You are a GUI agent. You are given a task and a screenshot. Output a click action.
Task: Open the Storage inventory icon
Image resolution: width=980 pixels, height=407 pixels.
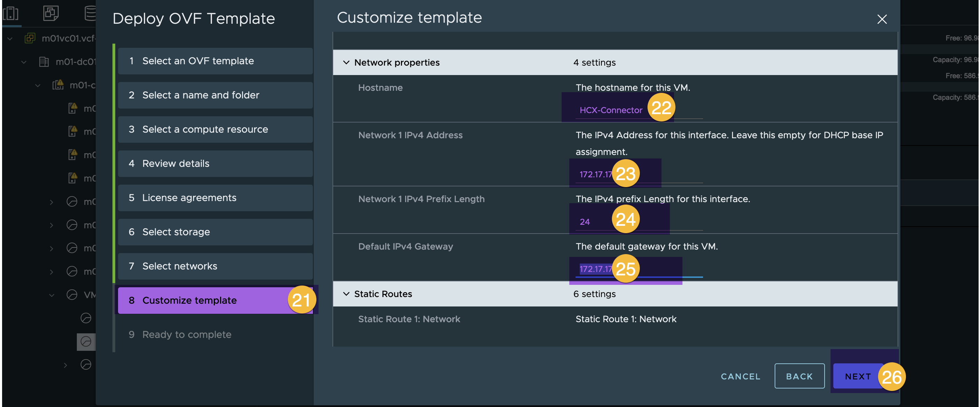[x=90, y=13]
